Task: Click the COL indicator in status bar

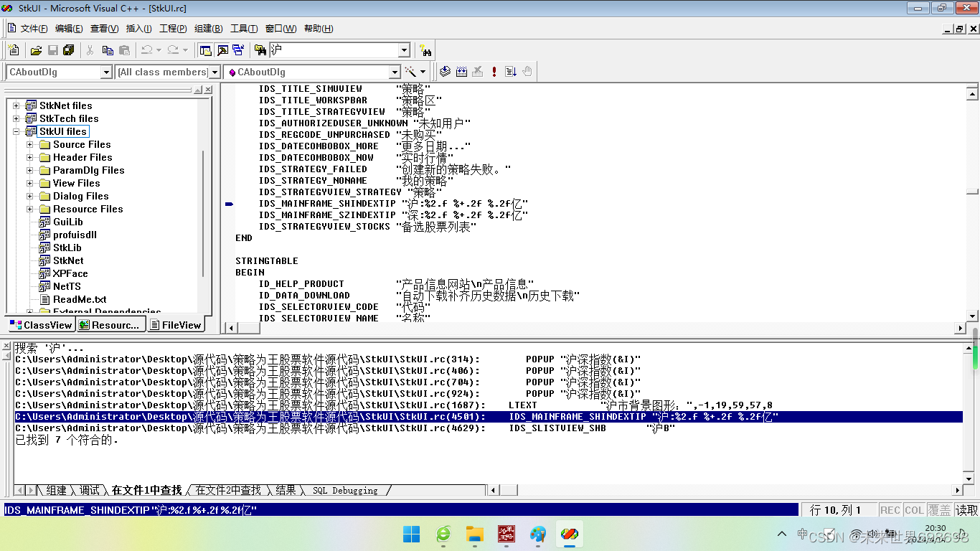Action: [914, 510]
